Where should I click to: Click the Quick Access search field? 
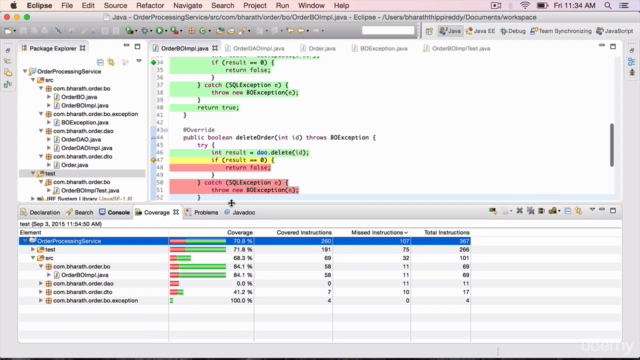(x=388, y=31)
